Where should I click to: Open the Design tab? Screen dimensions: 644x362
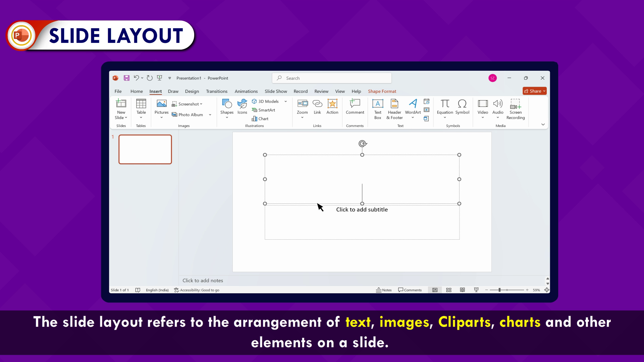[192, 91]
